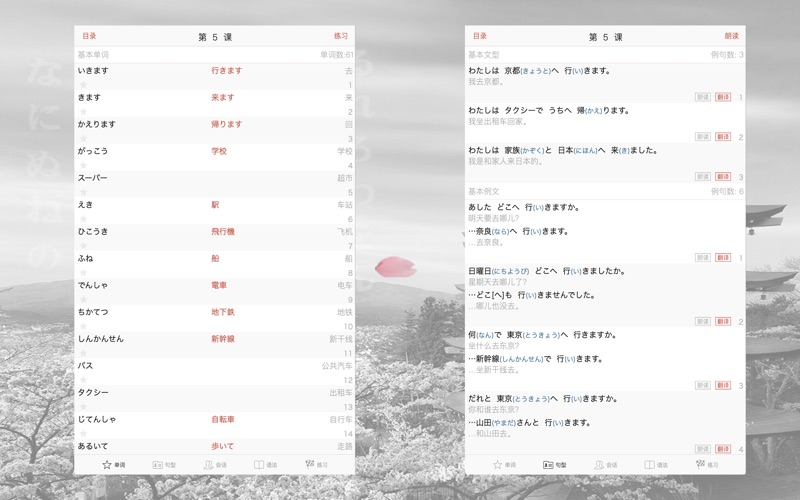Screen dimensions: 800x500
Task: Select the kanji 自転車
Action: pos(222,419)
